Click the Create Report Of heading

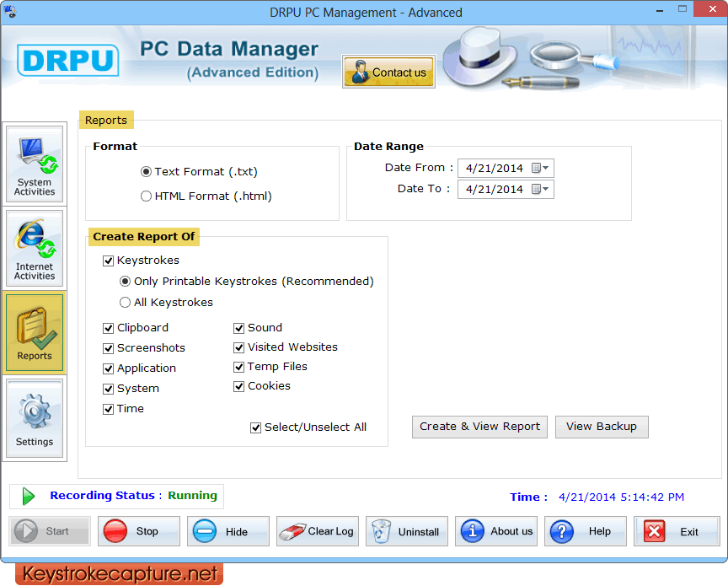click(x=144, y=237)
